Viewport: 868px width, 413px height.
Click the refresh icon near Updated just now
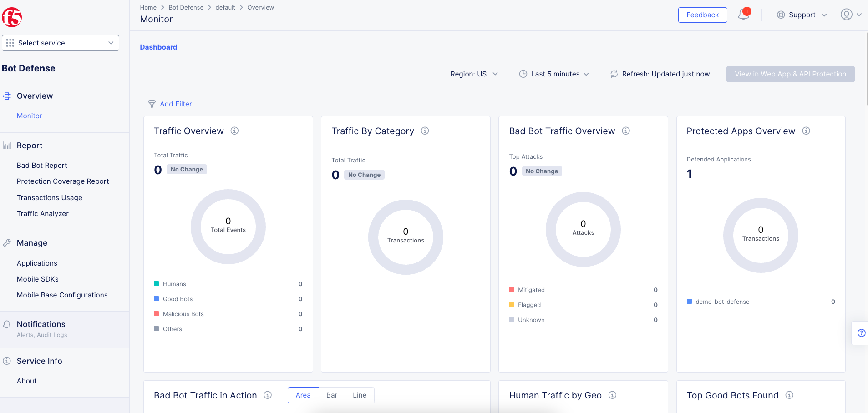click(614, 74)
